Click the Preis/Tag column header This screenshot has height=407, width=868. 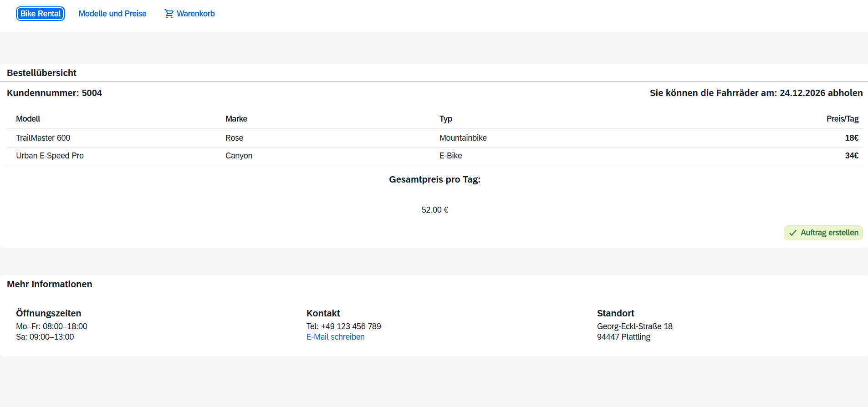[842, 119]
